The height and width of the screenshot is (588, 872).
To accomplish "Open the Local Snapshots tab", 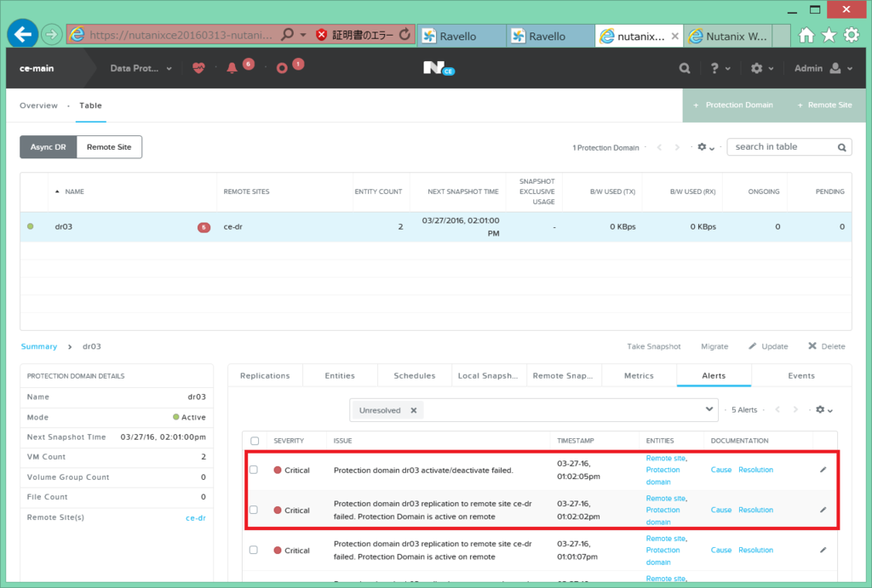I will 488,376.
